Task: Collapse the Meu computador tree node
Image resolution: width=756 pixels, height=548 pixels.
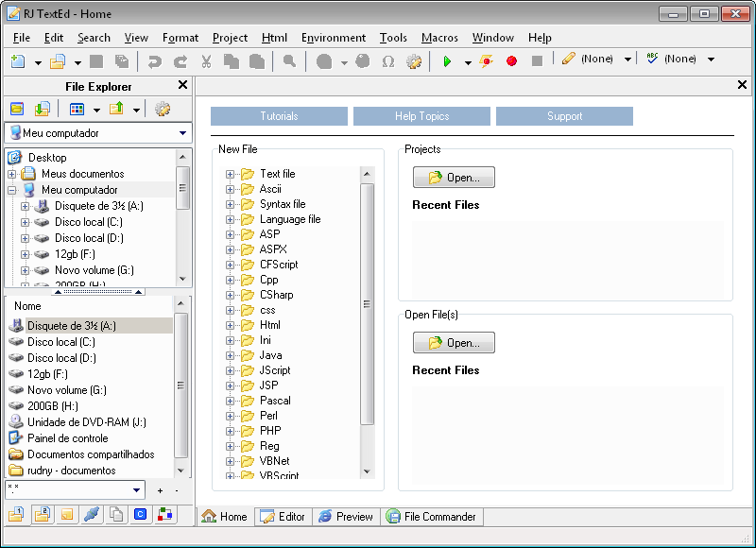Action: pos(11,190)
